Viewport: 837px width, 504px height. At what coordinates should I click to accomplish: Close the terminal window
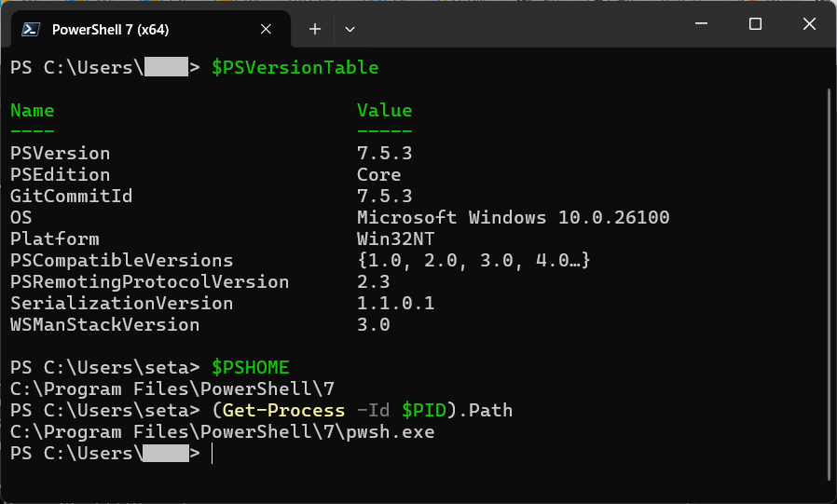pyautogui.click(x=809, y=23)
